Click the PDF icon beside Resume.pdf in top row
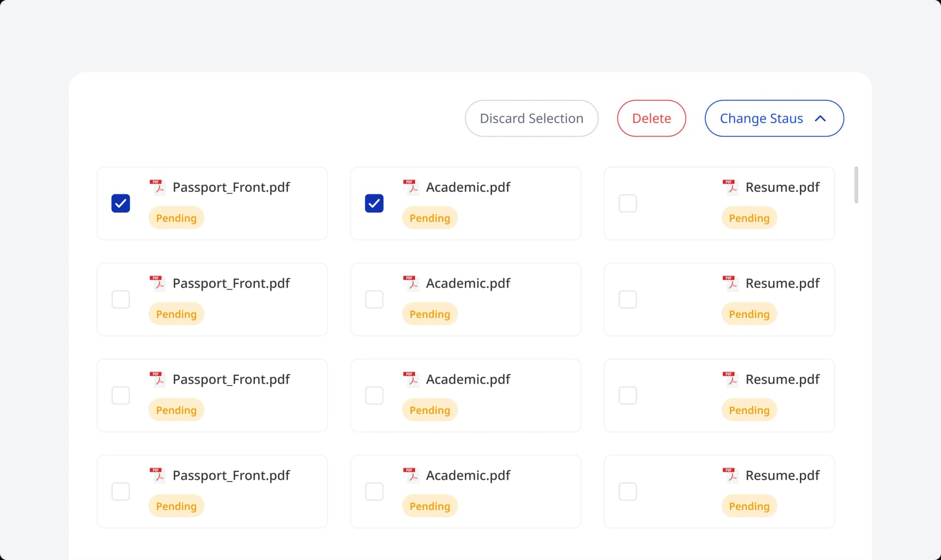This screenshot has height=560, width=941. [x=730, y=187]
